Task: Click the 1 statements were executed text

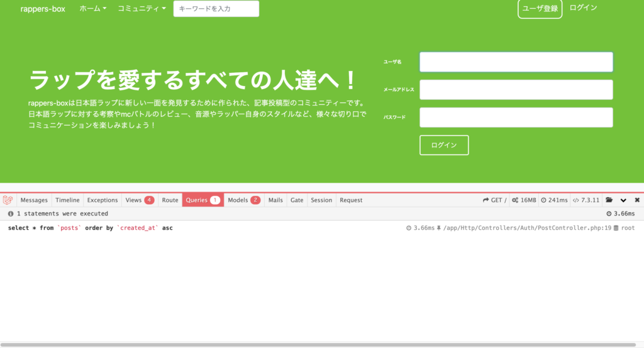Action: [62, 214]
